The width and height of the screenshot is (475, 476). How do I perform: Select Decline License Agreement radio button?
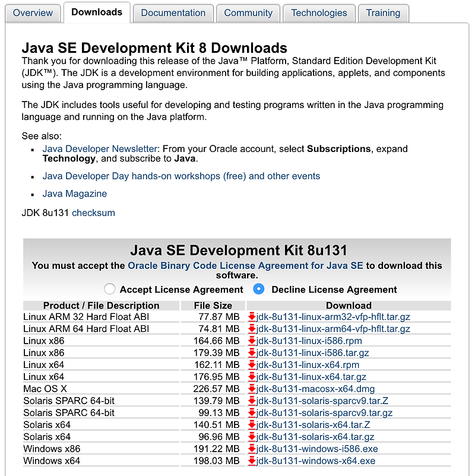pyautogui.click(x=259, y=289)
